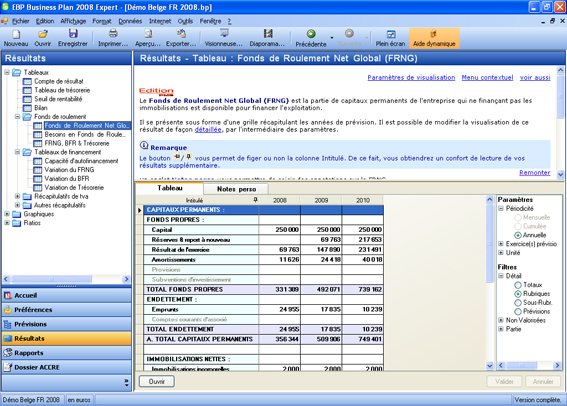Collapse Fonds de roulement folder

[17, 116]
